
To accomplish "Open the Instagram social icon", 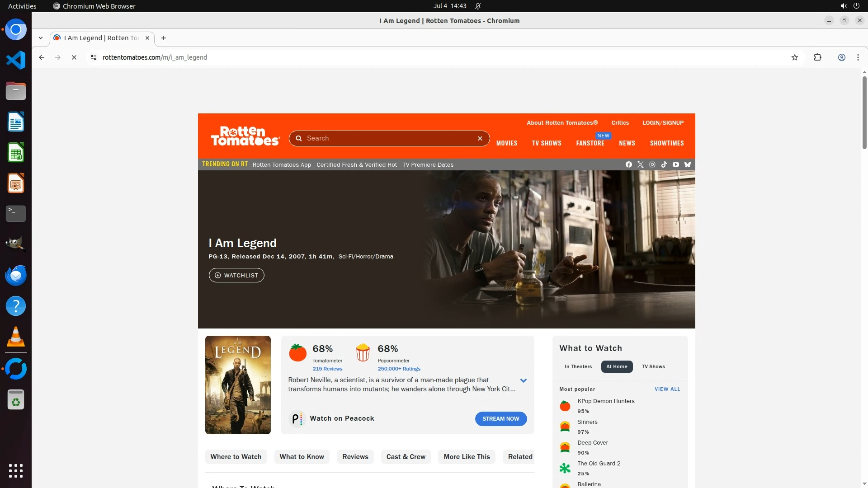I will pyautogui.click(x=652, y=164).
